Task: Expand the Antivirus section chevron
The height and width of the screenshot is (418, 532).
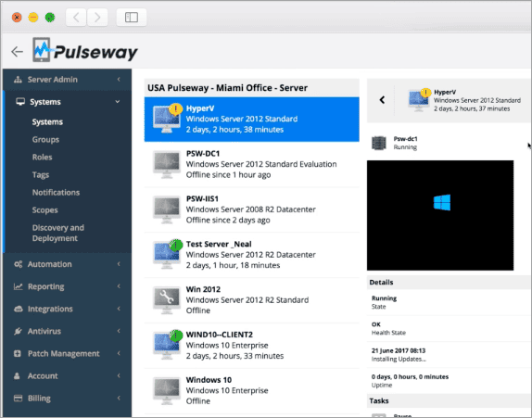Action: coord(119,331)
